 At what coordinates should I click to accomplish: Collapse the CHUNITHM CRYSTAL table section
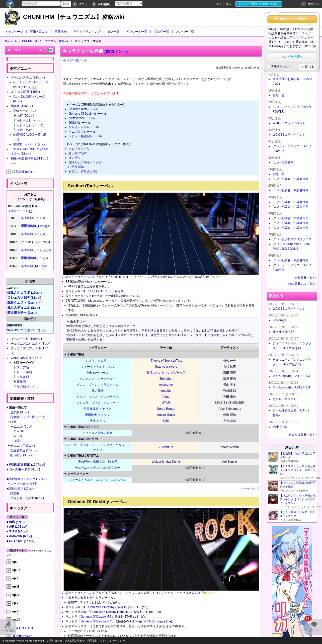click(161, 456)
